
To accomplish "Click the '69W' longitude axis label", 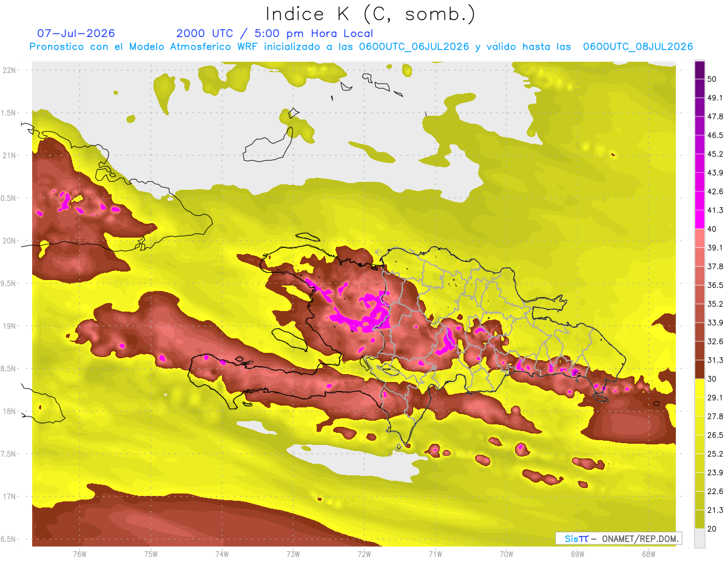I will point(578,554).
